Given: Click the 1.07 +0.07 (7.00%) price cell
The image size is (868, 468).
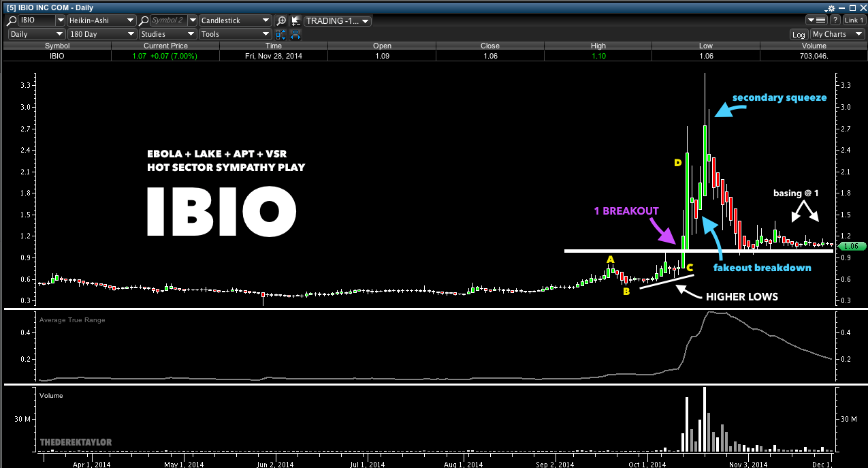Looking at the screenshot, I should 165,56.
